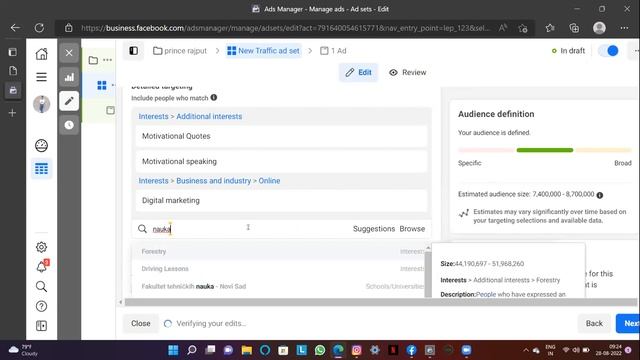Open the account overview gauge icon
This screenshot has width=640, height=360.
tap(41, 146)
